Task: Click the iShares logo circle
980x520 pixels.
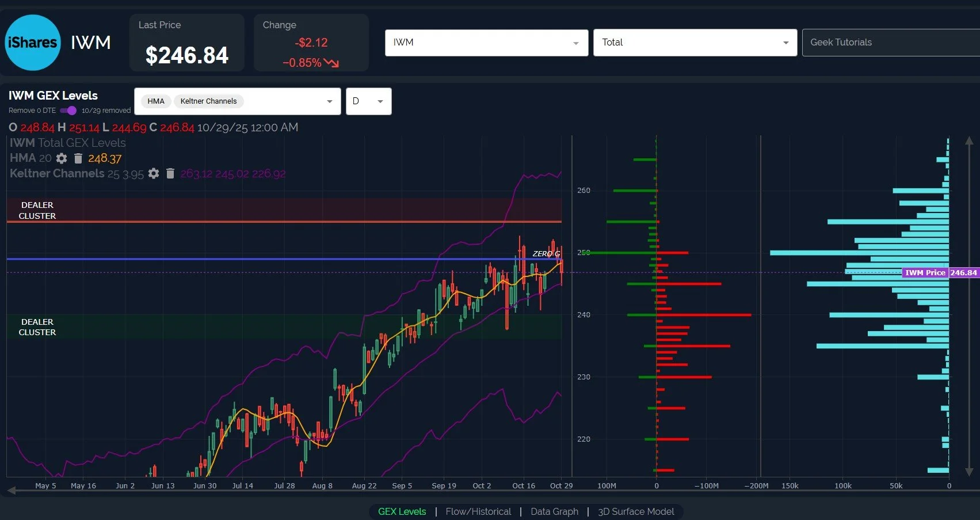Action: (33, 43)
